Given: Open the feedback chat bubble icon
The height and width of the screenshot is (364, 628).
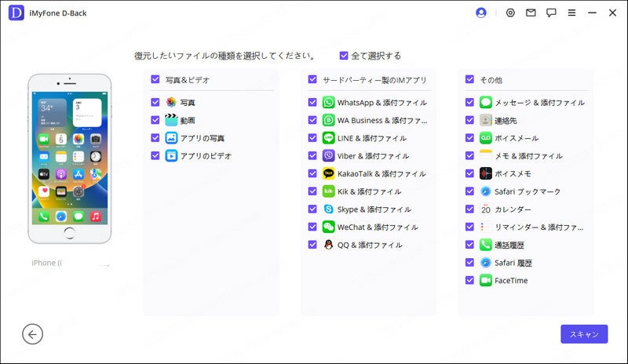Looking at the screenshot, I should click(x=551, y=13).
